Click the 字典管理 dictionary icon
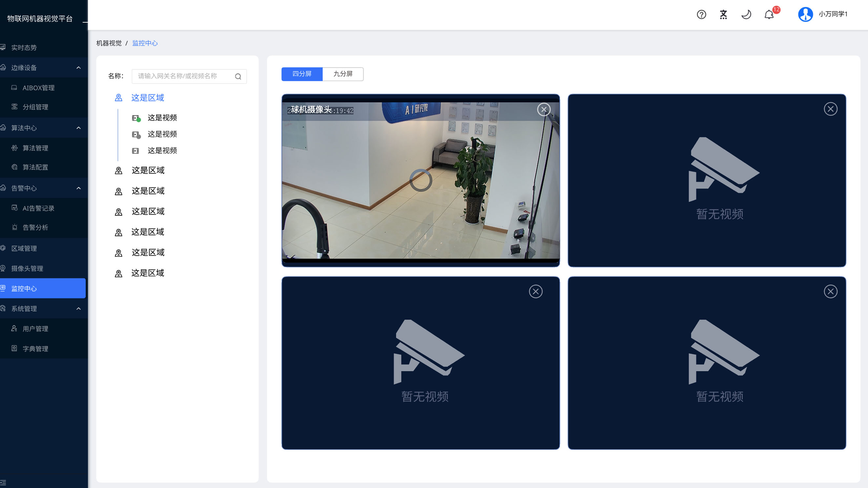The width and height of the screenshot is (868, 488). [14, 348]
